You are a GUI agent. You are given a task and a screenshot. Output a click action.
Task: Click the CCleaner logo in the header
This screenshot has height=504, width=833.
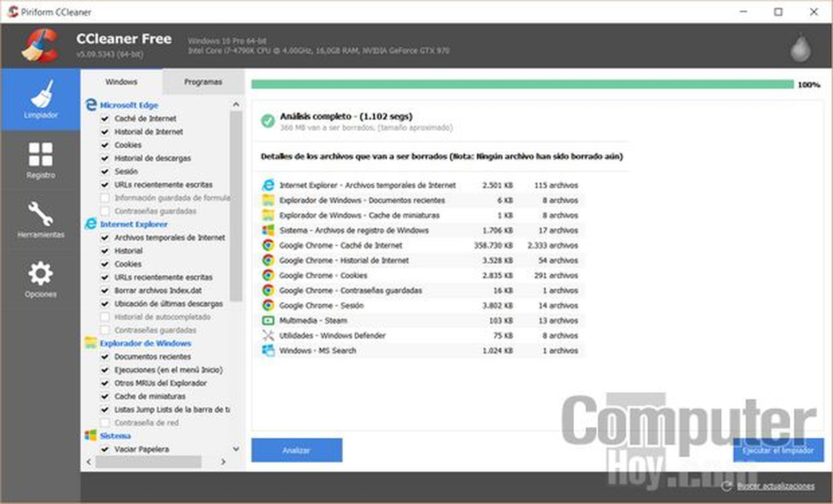tap(41, 46)
